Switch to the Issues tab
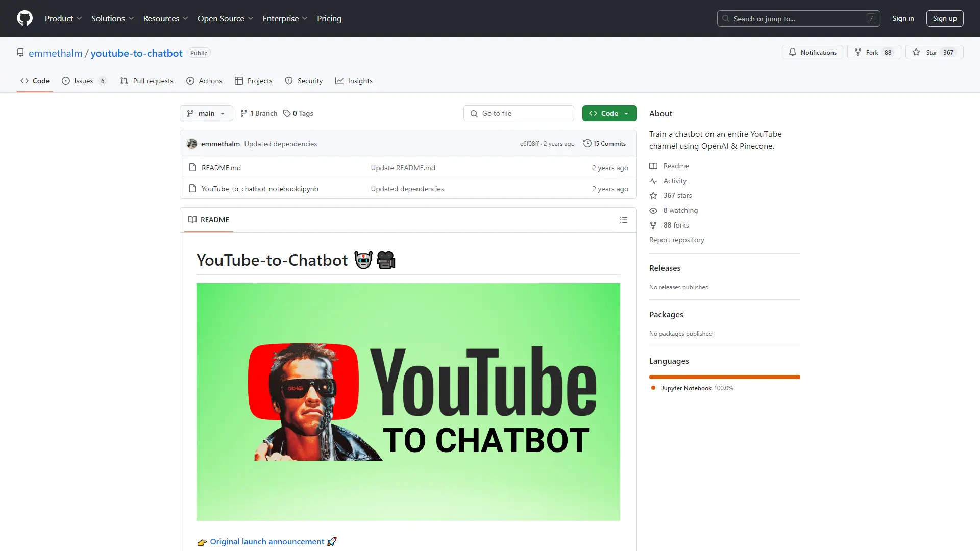The height and width of the screenshot is (551, 980). pos(84,81)
